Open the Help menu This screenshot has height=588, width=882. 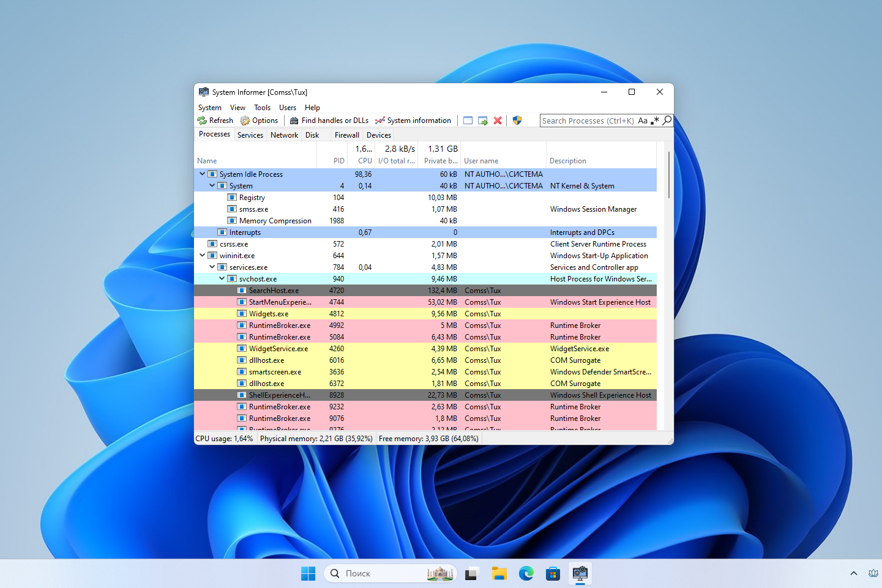(313, 108)
